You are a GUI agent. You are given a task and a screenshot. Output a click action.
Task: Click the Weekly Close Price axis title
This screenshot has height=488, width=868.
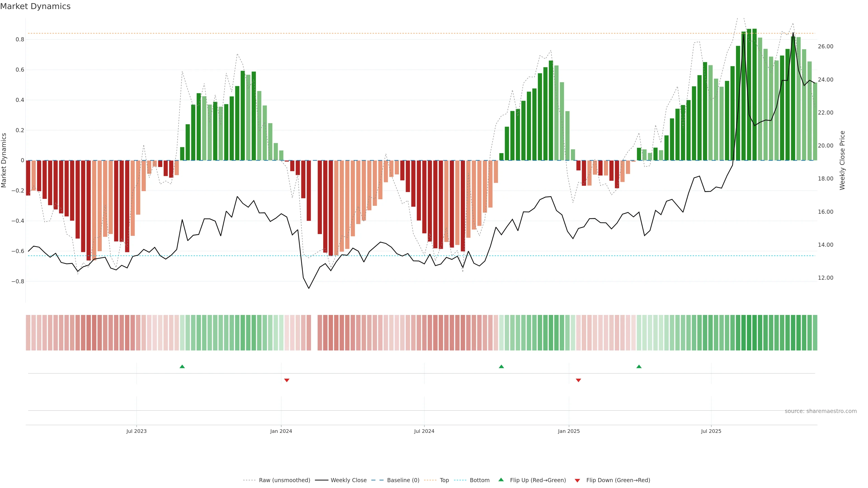click(842, 160)
